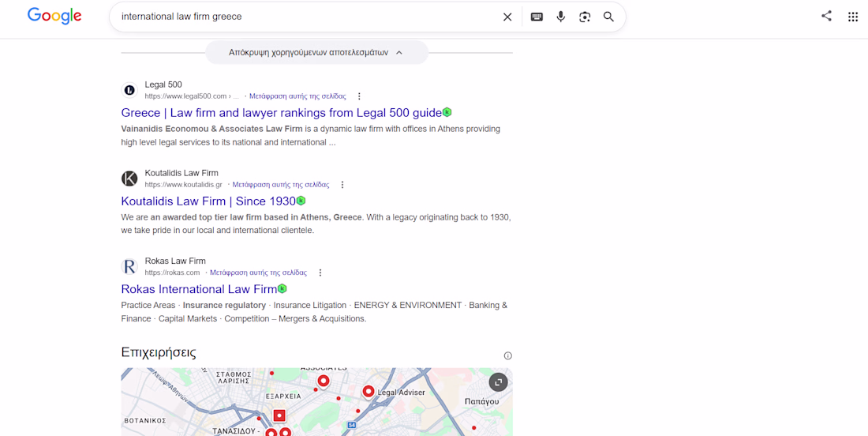Open Rokas International Law Firm result

point(199,289)
